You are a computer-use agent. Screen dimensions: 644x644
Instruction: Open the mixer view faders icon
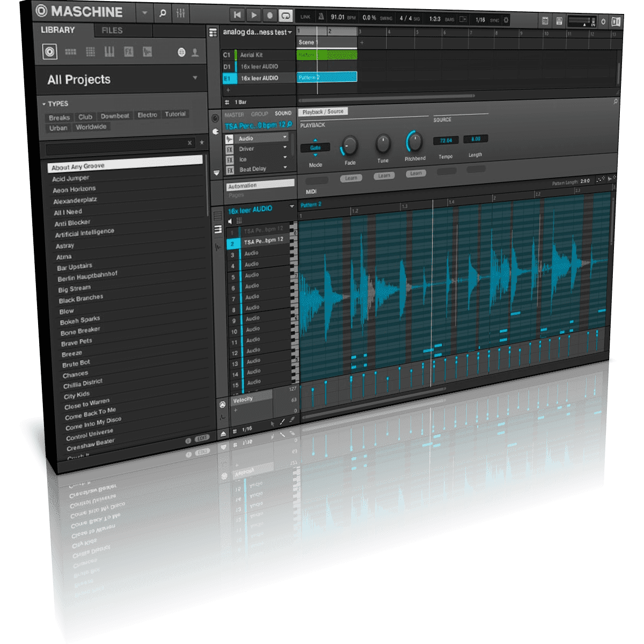pyautogui.click(x=180, y=13)
